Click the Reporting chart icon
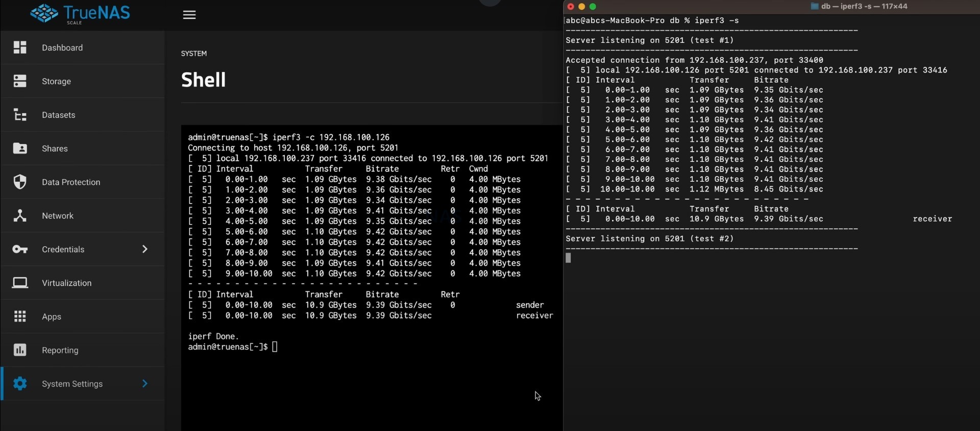980x431 pixels. (20, 350)
